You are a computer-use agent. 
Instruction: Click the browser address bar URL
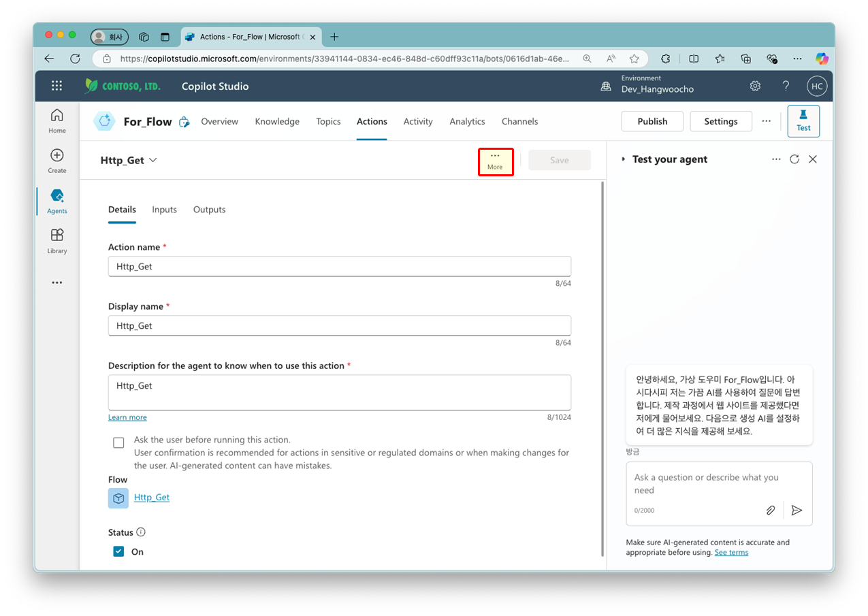pos(344,59)
